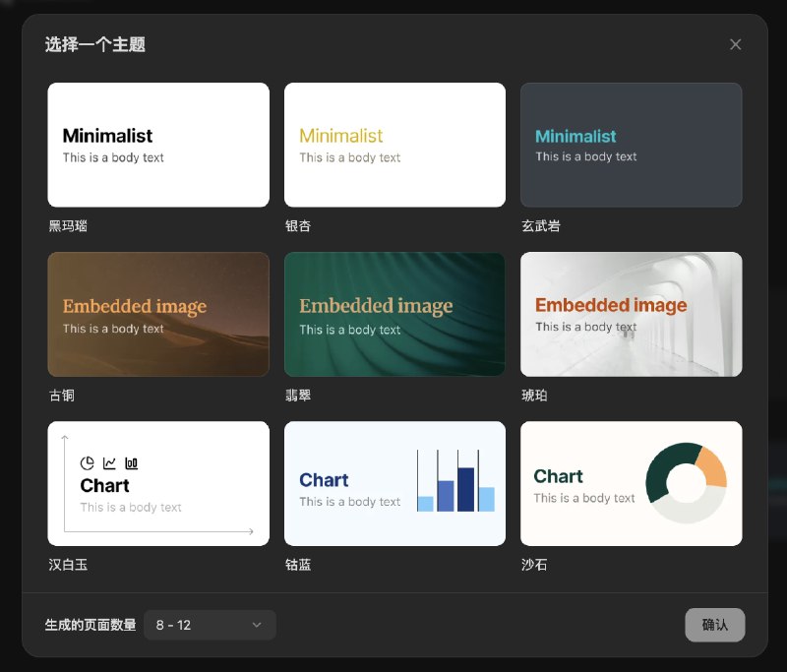Click the bar chart icon in 汉白玉 card

(x=132, y=462)
